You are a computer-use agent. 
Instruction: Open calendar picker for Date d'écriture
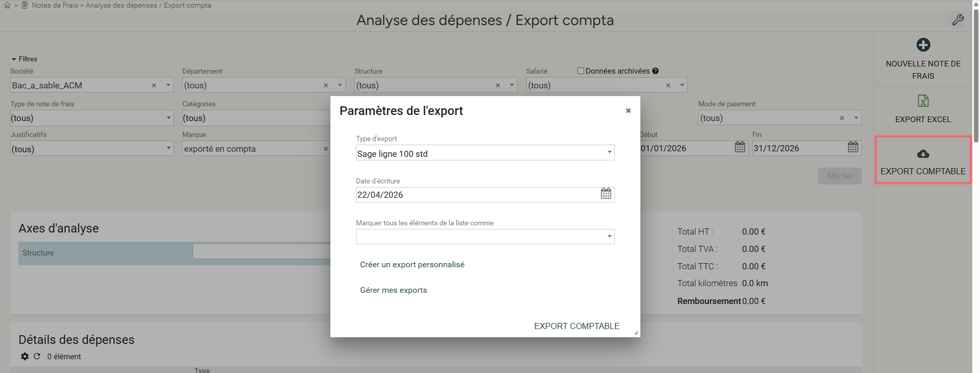coord(606,194)
